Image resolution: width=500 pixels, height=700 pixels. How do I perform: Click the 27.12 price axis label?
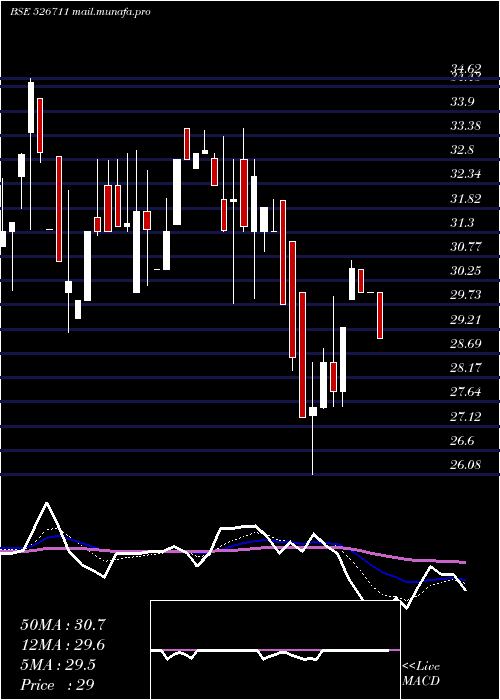[466, 417]
